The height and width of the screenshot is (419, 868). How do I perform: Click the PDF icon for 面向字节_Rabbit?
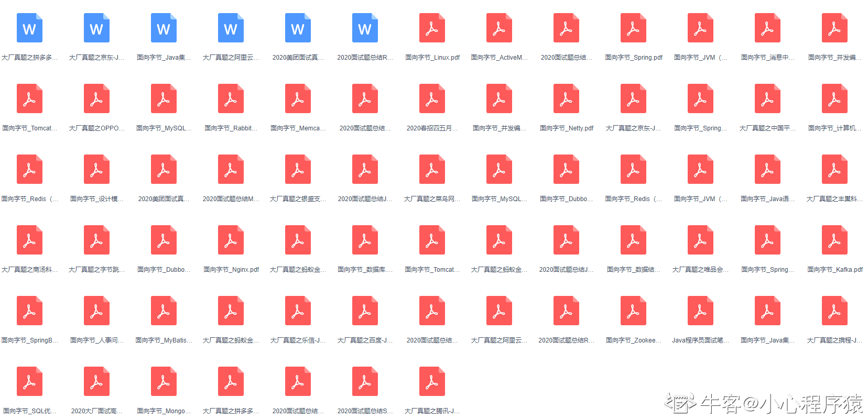[x=231, y=98]
